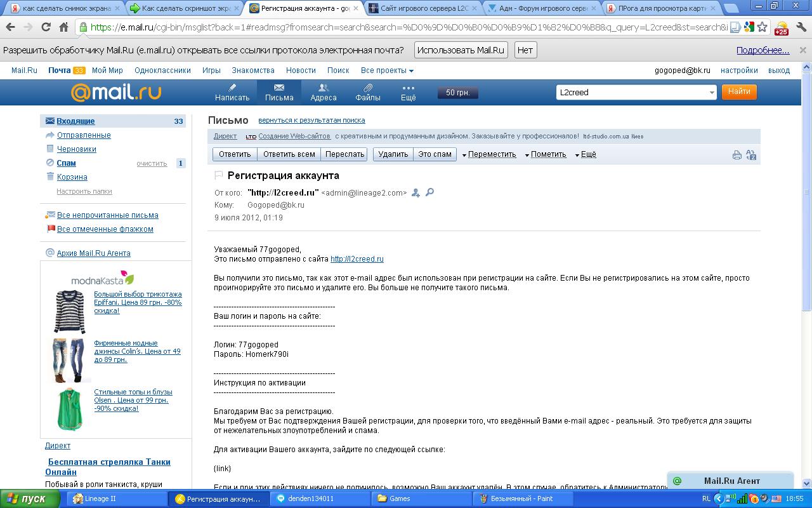This screenshot has height=508, width=812.
Task: Click the Ответить всем button
Action: point(289,154)
